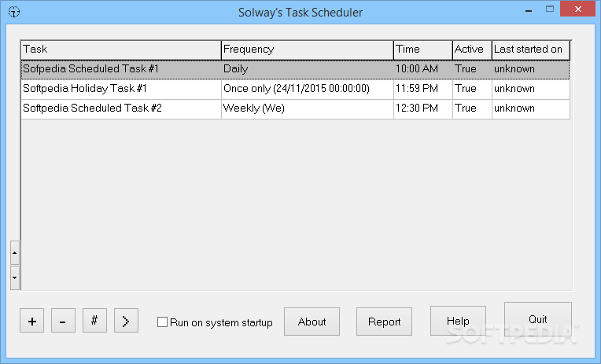Click True in the Holiday Task row
601x364 pixels.
472,89
